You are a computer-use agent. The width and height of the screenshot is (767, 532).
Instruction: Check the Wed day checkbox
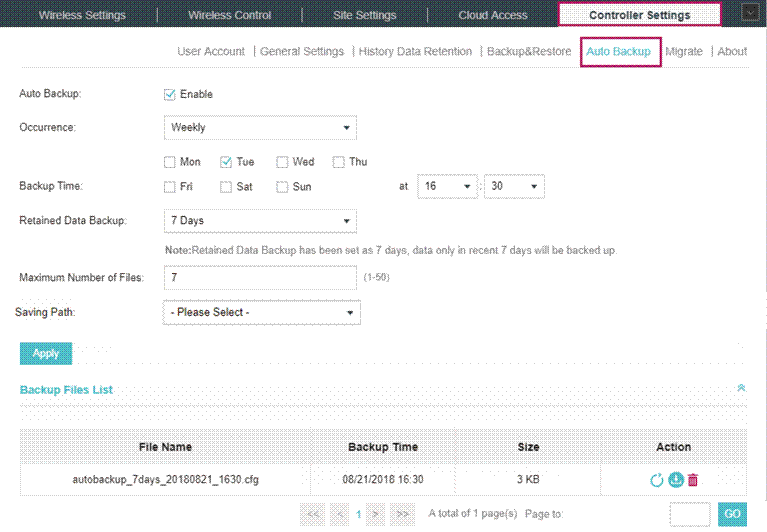click(x=282, y=162)
